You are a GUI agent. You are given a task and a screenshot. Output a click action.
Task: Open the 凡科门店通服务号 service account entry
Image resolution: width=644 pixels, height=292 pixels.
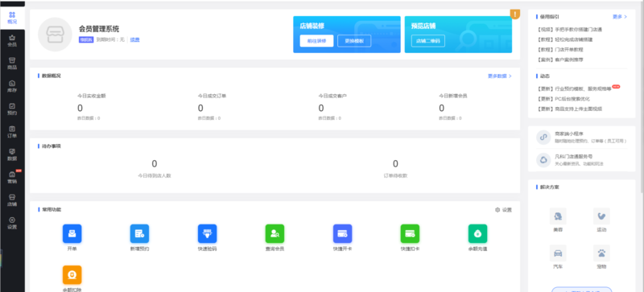[x=581, y=160]
